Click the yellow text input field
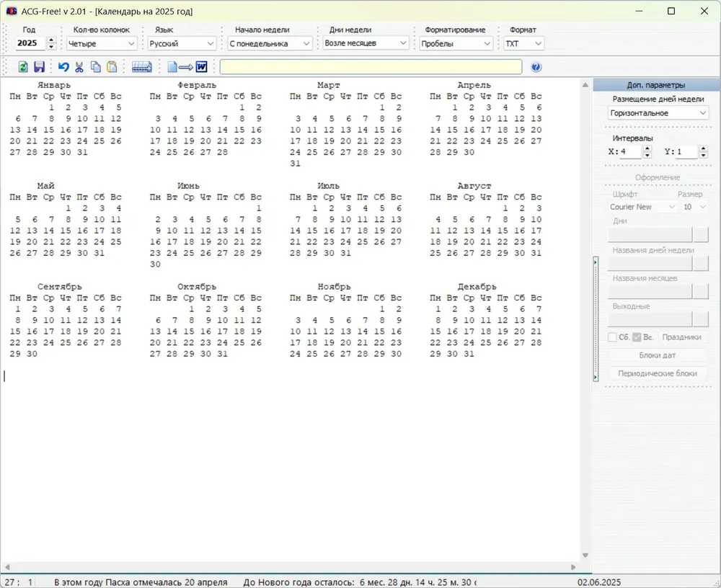 (x=371, y=67)
